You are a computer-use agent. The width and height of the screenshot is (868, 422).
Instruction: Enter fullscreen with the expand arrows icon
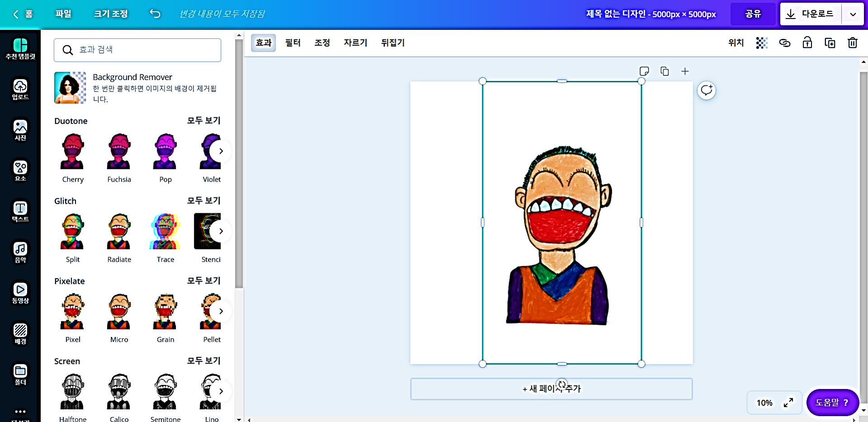[788, 403]
